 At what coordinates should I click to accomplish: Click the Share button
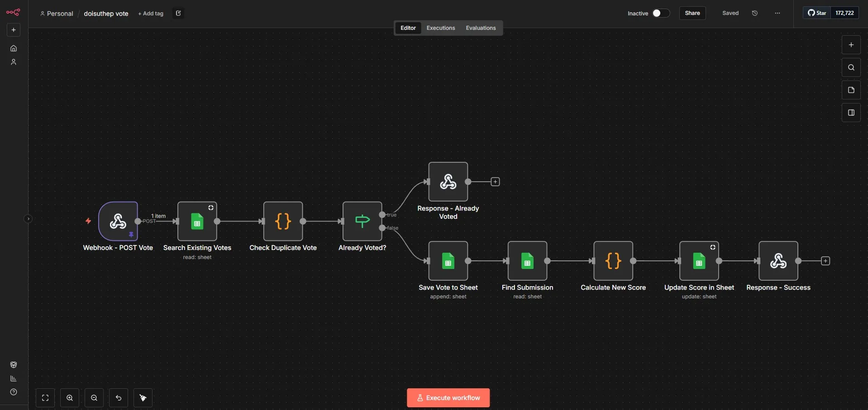pos(692,13)
